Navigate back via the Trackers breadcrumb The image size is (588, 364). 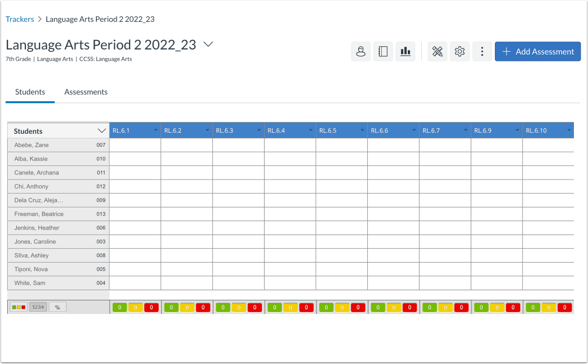(x=20, y=19)
